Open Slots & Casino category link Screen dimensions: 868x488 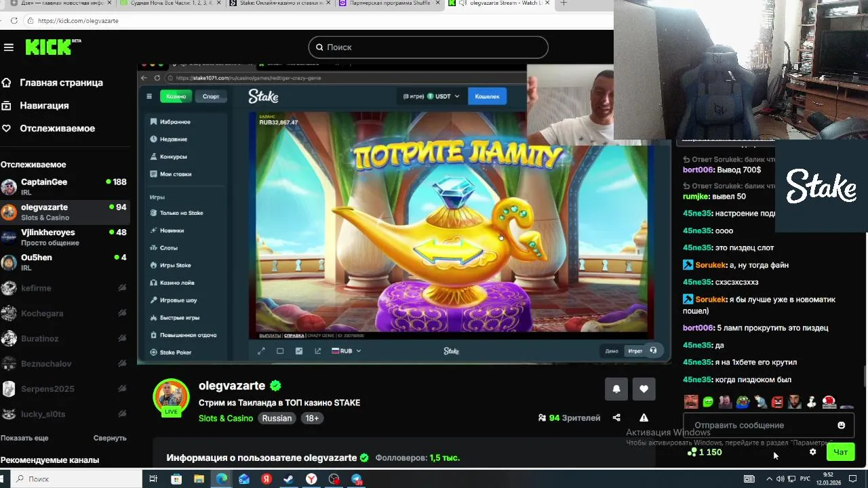pyautogui.click(x=226, y=418)
